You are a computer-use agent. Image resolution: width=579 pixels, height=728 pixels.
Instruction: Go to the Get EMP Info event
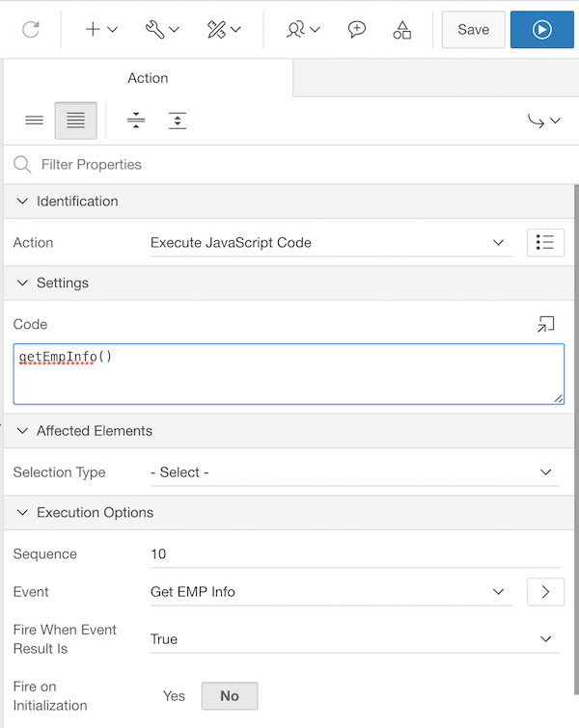[545, 592]
